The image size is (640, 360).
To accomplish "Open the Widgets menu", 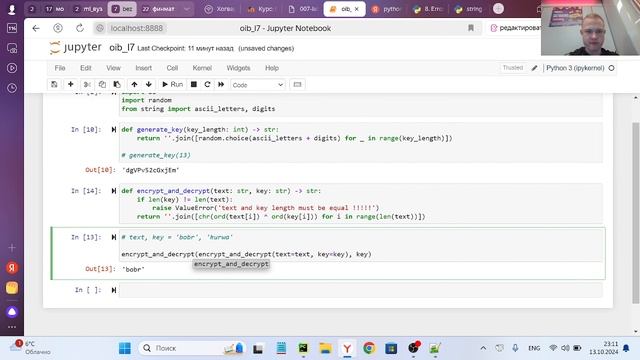I will pos(238,68).
